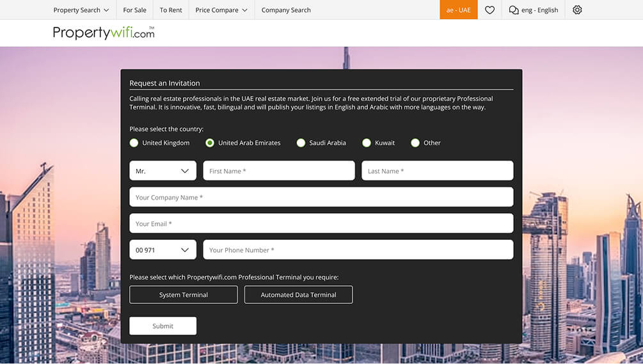Select the Saudi Arabia radio button
Image resolution: width=643 pixels, height=364 pixels.
pos(301,143)
